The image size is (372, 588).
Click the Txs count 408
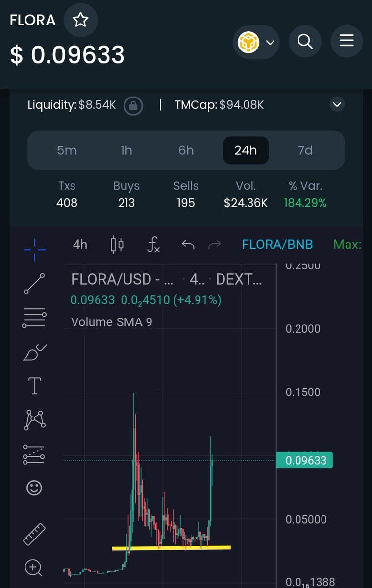pyautogui.click(x=67, y=203)
